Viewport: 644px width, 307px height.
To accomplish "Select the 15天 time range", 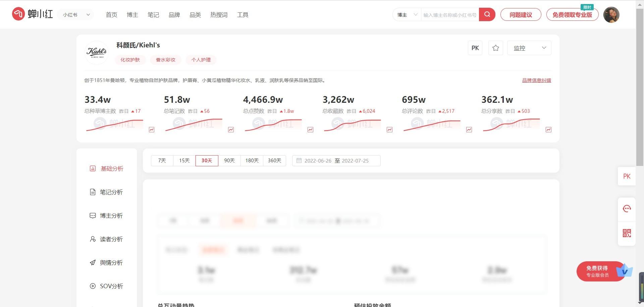I will (184, 161).
